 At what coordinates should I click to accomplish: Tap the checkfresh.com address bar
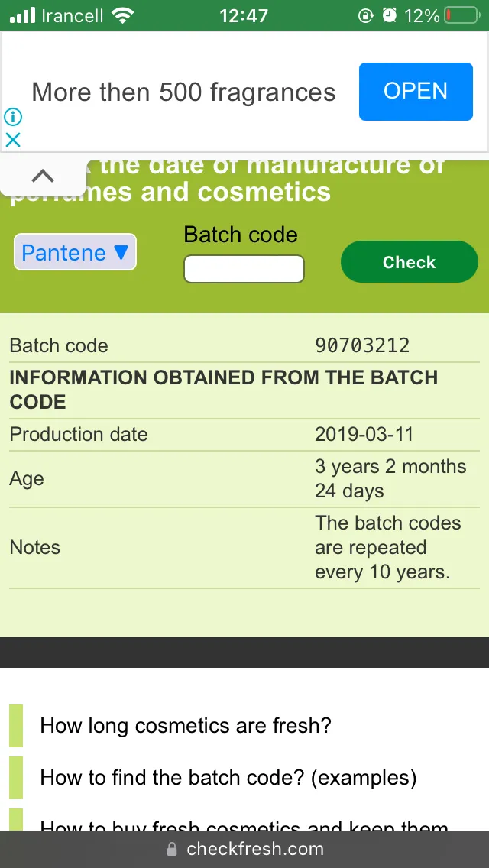(x=244, y=849)
